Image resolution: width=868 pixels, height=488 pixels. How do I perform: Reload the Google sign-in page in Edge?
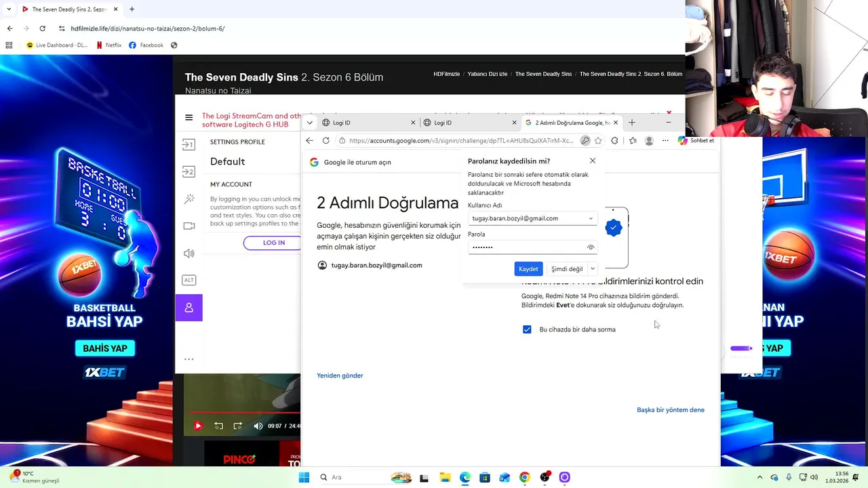pyautogui.click(x=326, y=140)
